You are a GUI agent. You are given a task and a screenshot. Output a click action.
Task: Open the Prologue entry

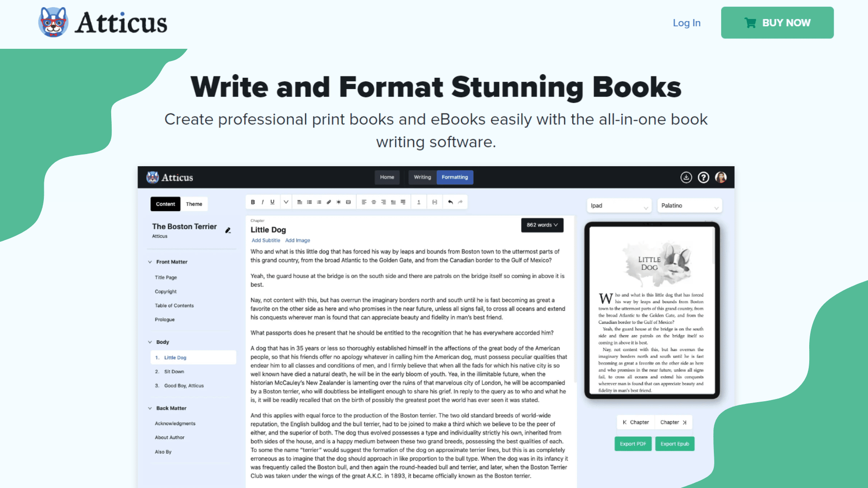pyautogui.click(x=165, y=319)
